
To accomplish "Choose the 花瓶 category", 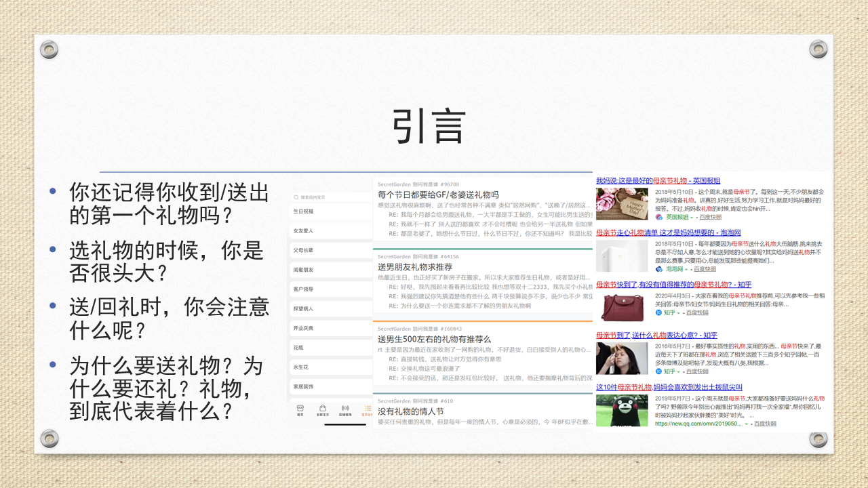I will [331, 348].
